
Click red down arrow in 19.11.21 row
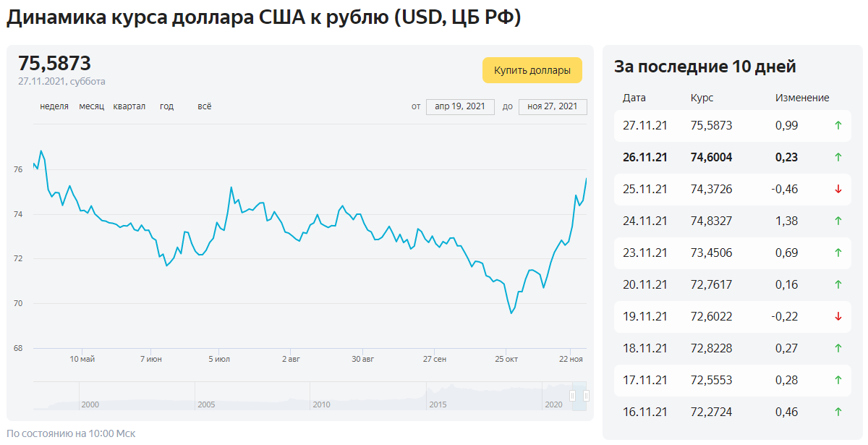pos(838,316)
